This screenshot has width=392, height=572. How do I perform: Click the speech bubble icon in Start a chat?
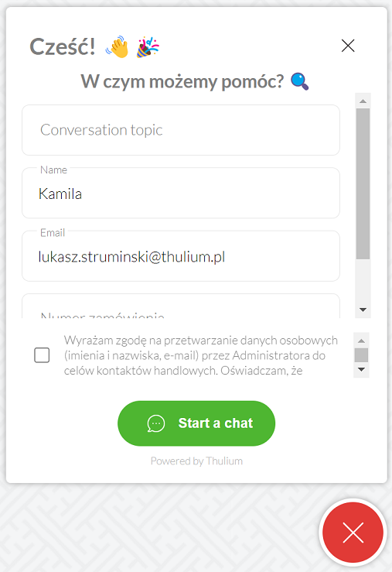(156, 423)
